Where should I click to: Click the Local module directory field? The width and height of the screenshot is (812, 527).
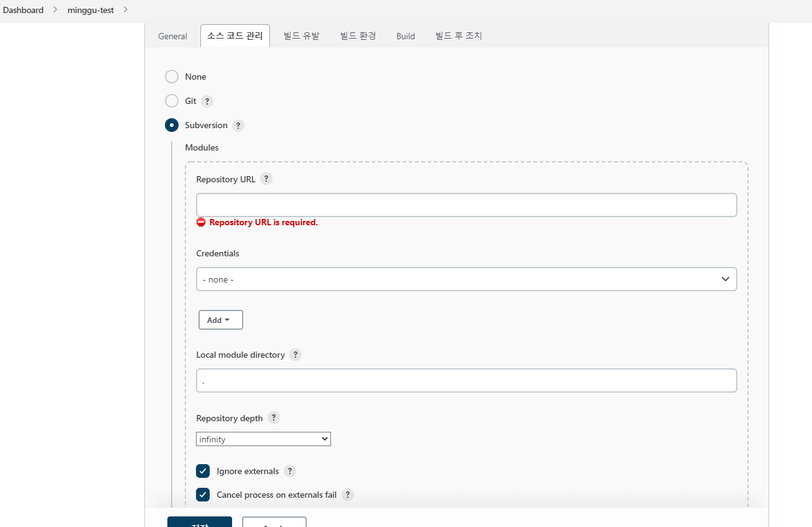click(467, 381)
